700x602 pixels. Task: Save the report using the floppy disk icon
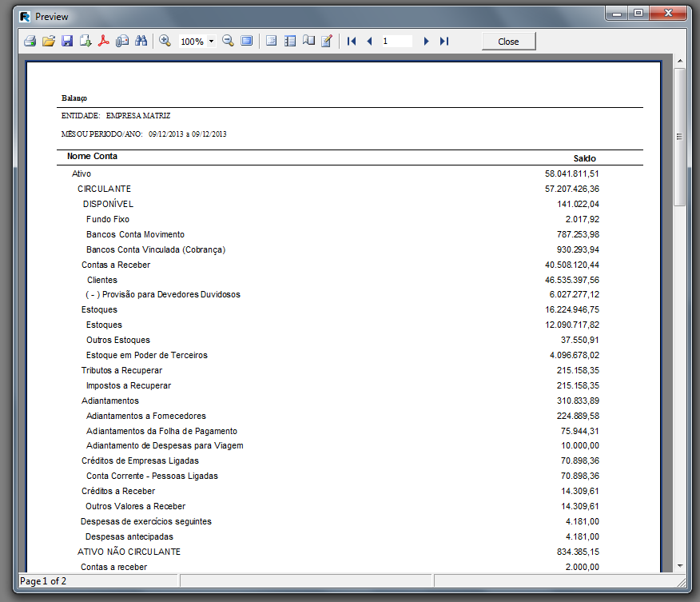(x=67, y=41)
